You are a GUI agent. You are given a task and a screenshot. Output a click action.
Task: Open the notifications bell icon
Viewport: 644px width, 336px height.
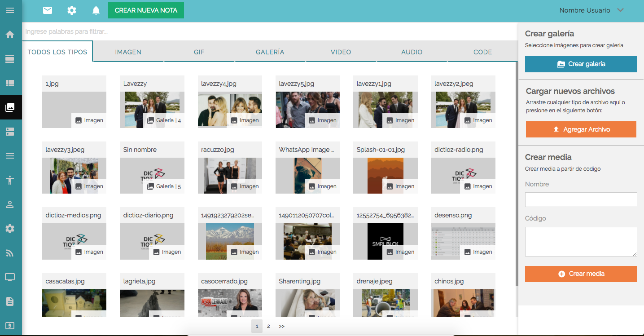(96, 10)
